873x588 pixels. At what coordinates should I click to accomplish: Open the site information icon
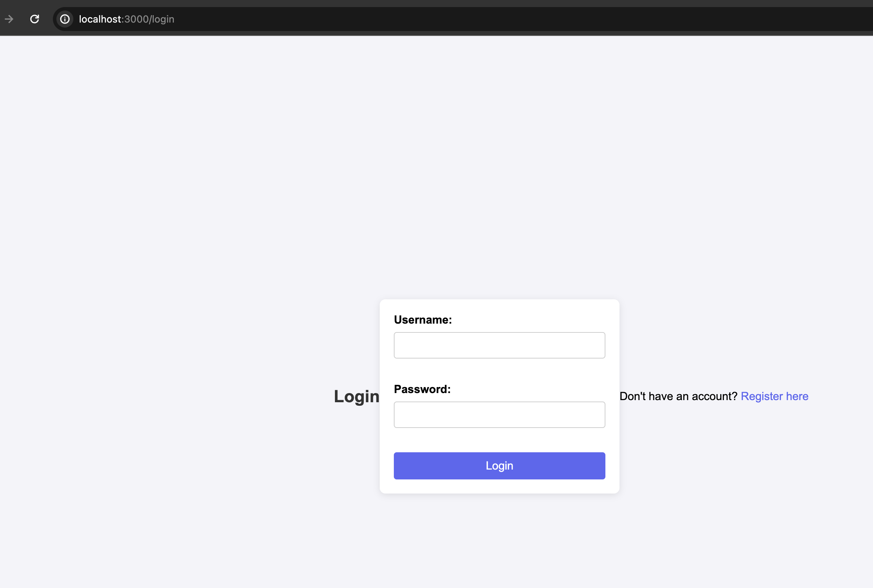pos(65,19)
